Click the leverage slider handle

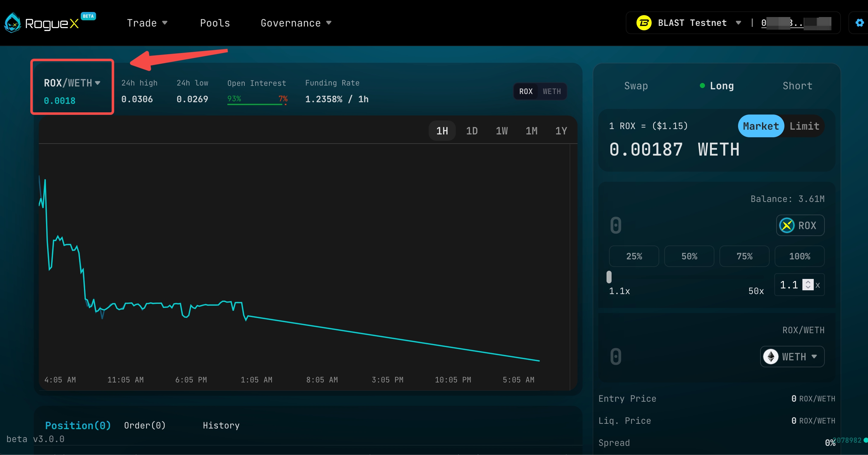609,277
